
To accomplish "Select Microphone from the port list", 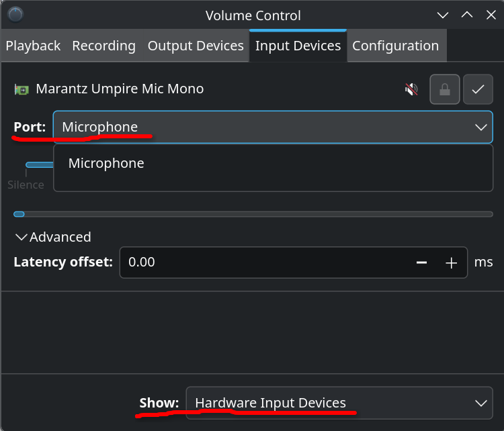I will coord(106,163).
